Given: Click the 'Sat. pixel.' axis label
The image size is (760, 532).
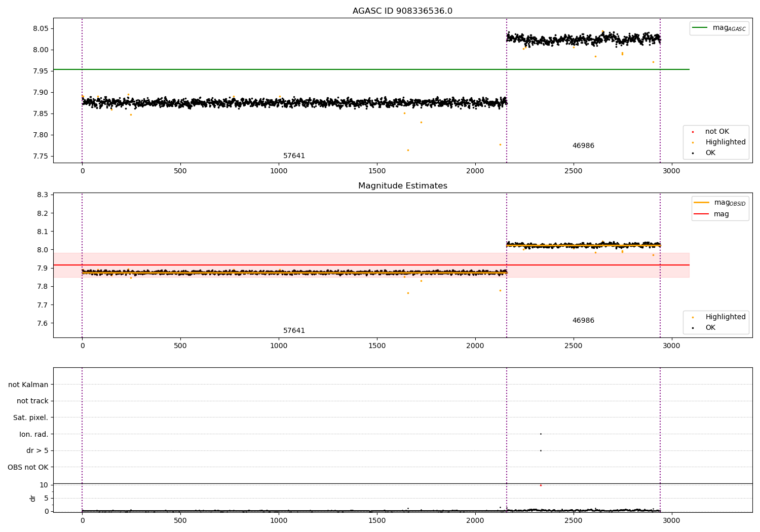Looking at the screenshot, I should click(31, 418).
